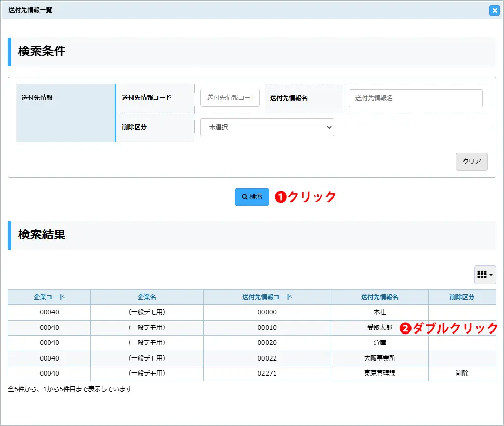Select the 受取太郎 destination row
Image resolution: width=504 pixels, height=426 pixels.
pyautogui.click(x=379, y=328)
